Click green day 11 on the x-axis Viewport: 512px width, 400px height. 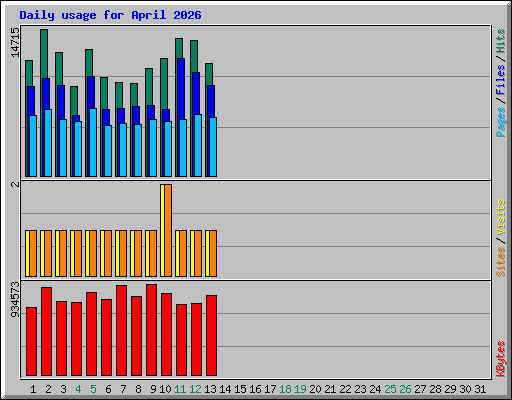tap(180, 389)
